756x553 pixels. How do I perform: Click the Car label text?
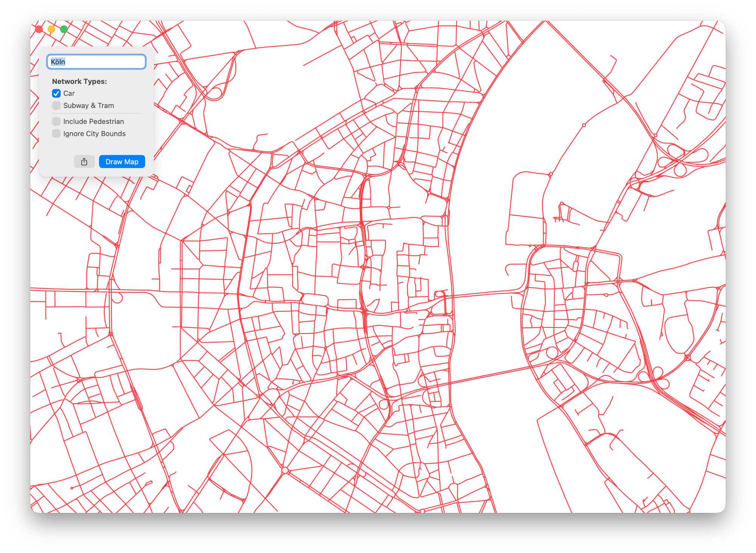coord(69,93)
